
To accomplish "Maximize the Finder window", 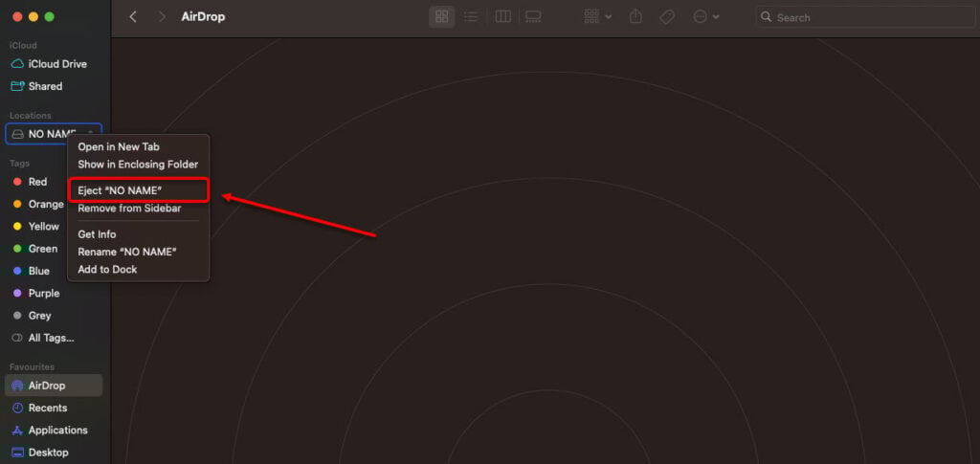I will coord(50,17).
